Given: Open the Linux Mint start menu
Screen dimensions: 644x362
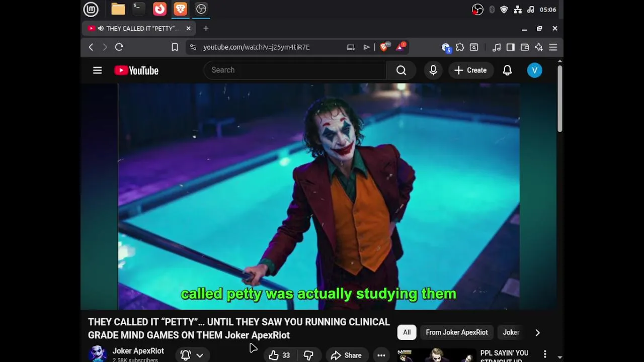Looking at the screenshot, I should (91, 9).
